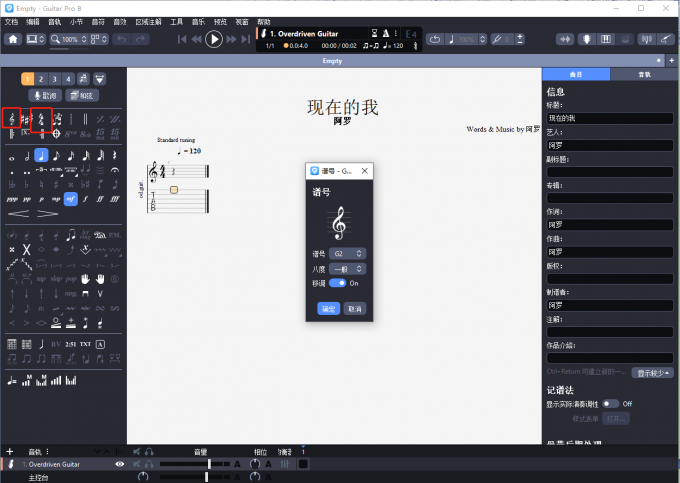Switch to the 曲目 (Song) inspector tab

click(x=576, y=74)
